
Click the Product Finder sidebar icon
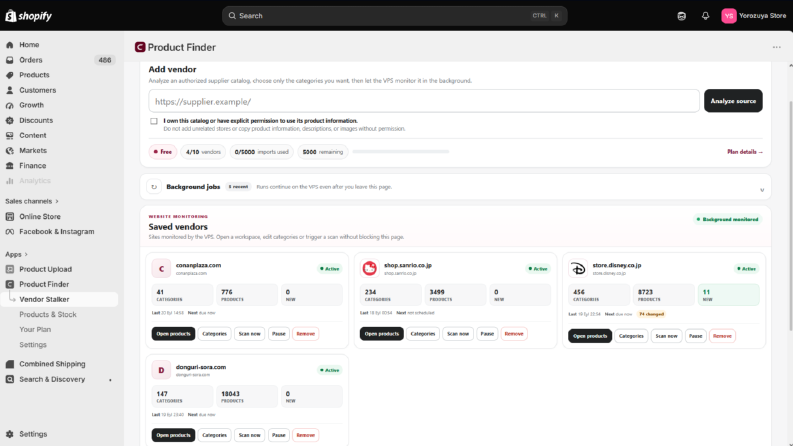pos(10,284)
